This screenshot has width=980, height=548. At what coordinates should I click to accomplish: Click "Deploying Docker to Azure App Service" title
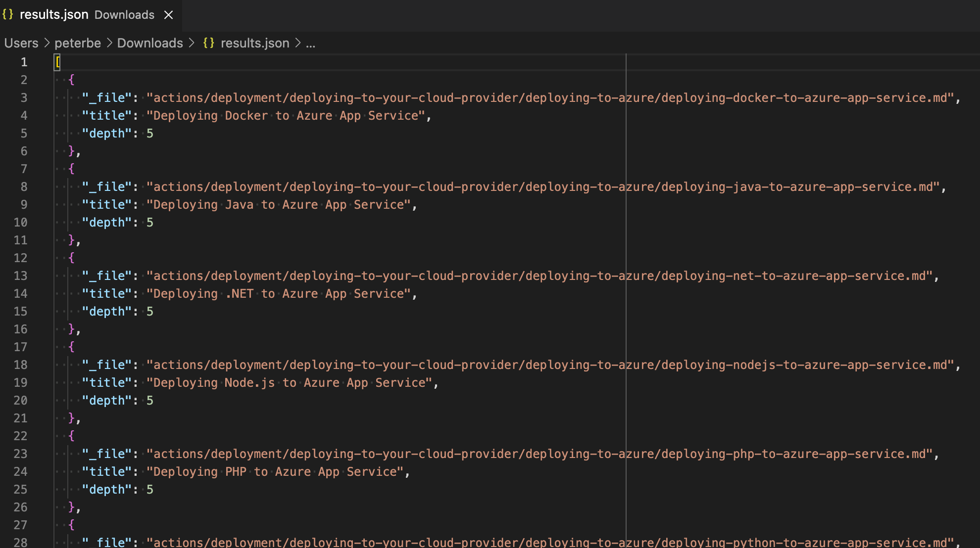[x=286, y=115]
